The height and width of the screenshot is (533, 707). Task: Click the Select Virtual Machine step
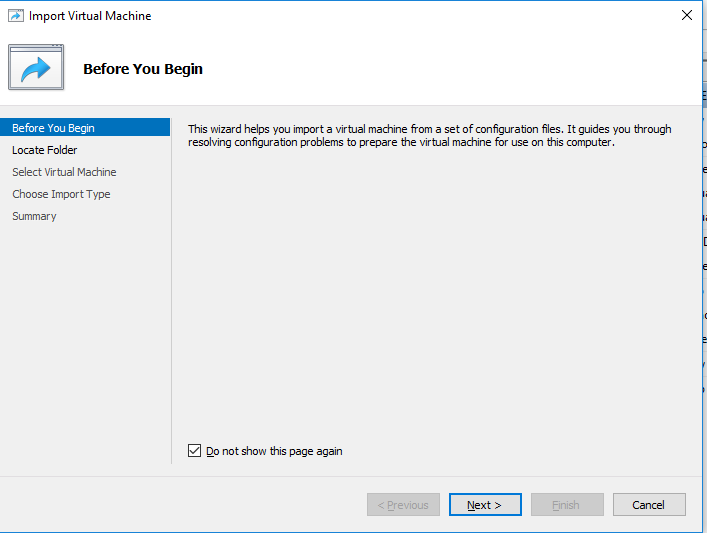[64, 172]
